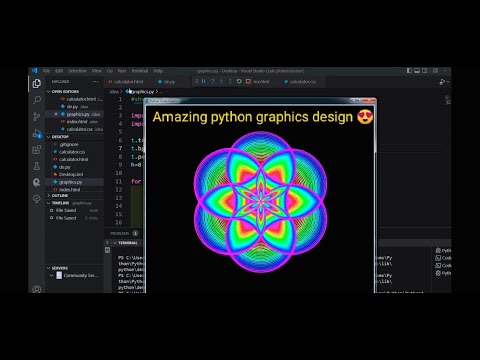This screenshot has width=480, height=360.
Task: Open the Terminal menu
Action: (x=139, y=71)
